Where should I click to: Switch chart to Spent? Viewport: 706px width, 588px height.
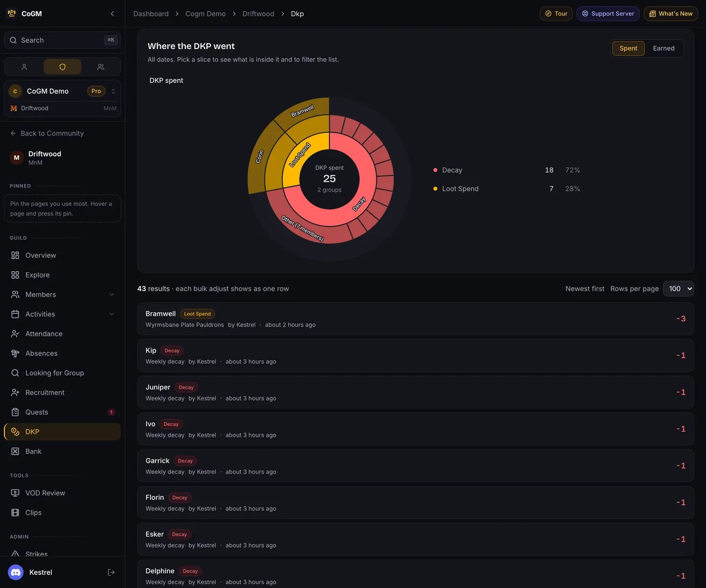click(628, 48)
